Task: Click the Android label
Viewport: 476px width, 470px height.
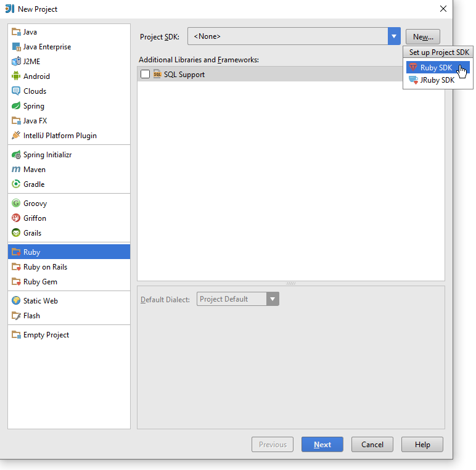Action: [x=36, y=76]
